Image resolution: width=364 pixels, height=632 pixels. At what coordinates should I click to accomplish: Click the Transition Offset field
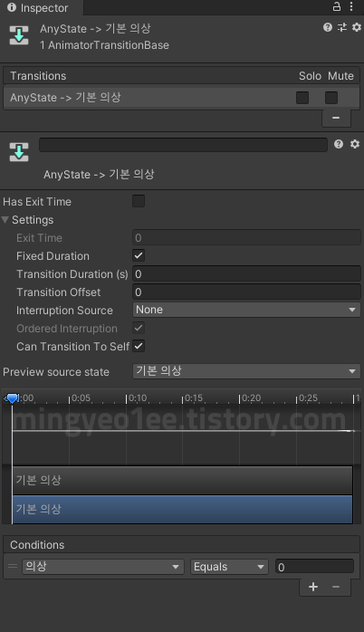point(246,292)
